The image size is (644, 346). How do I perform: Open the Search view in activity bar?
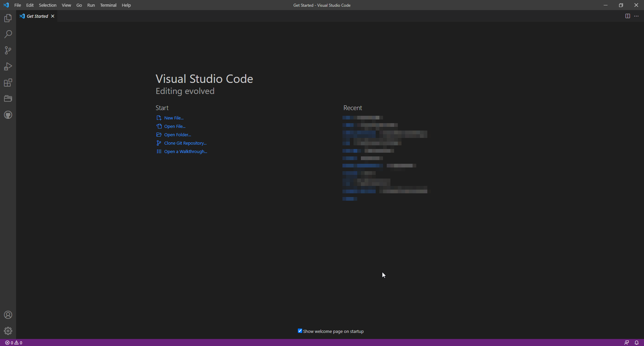coord(8,34)
